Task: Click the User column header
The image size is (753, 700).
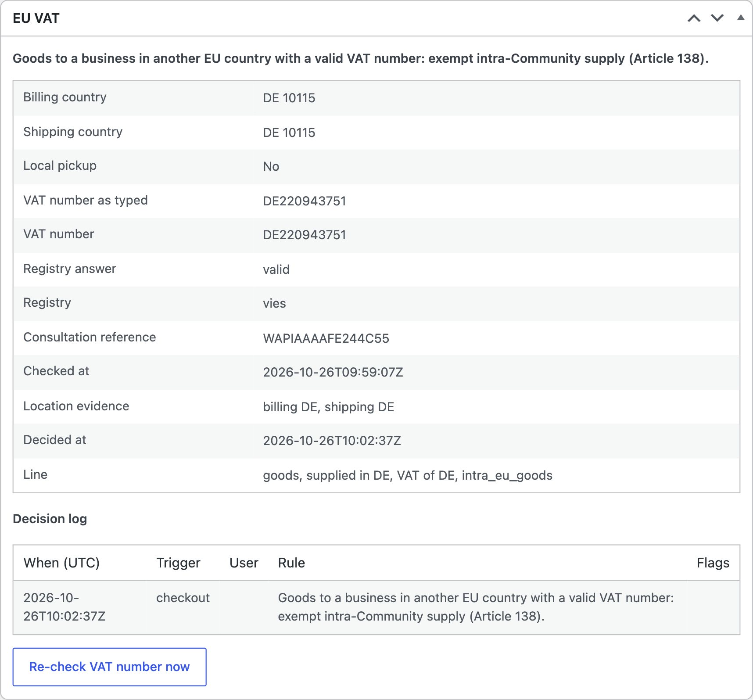Action: click(244, 563)
